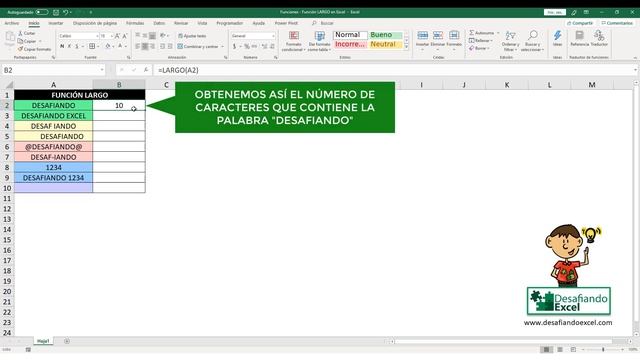Click the cell borders icon
640x360 pixels.
tap(92, 47)
